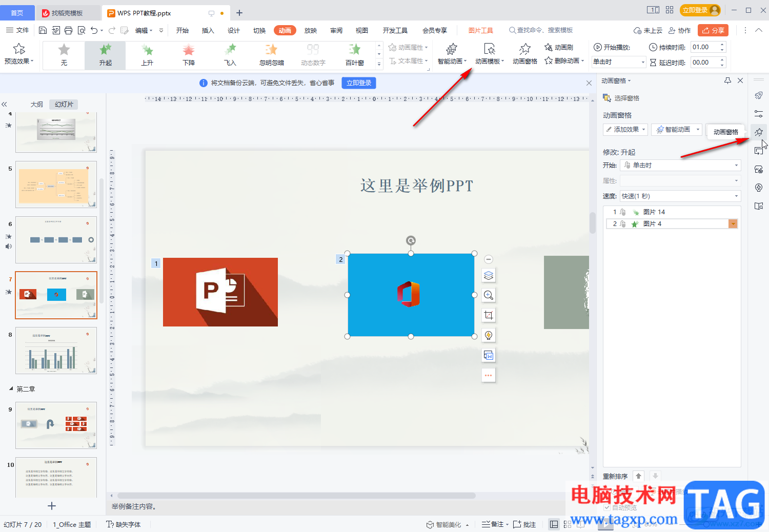Image resolution: width=769 pixels, height=532 pixels.
Task: Open 备注 notes toggle in status bar
Action: point(494,524)
